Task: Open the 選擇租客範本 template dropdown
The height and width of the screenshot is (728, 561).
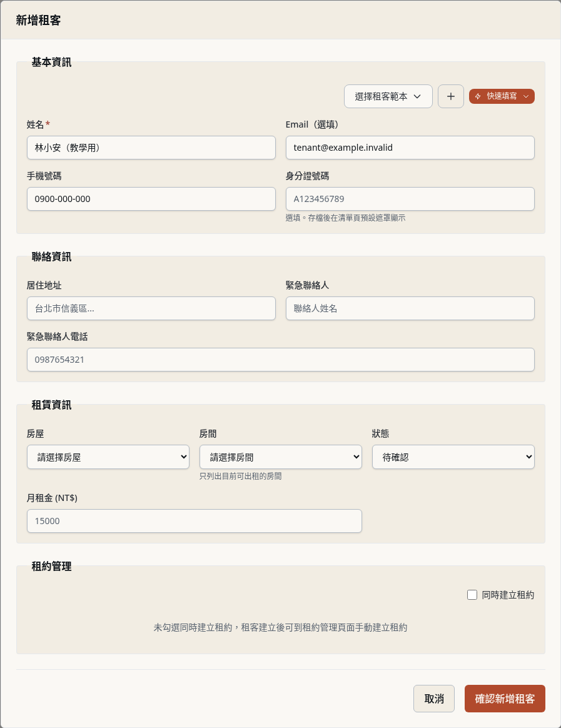Action: [x=388, y=96]
